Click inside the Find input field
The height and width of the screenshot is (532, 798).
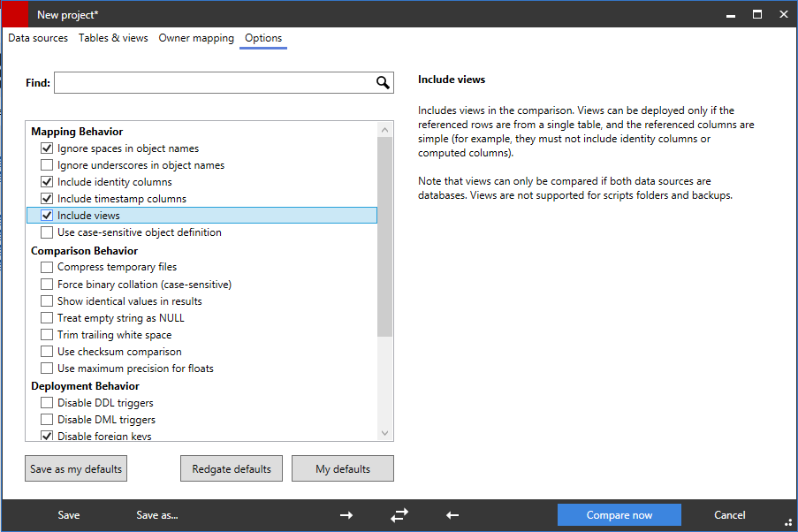(x=212, y=81)
